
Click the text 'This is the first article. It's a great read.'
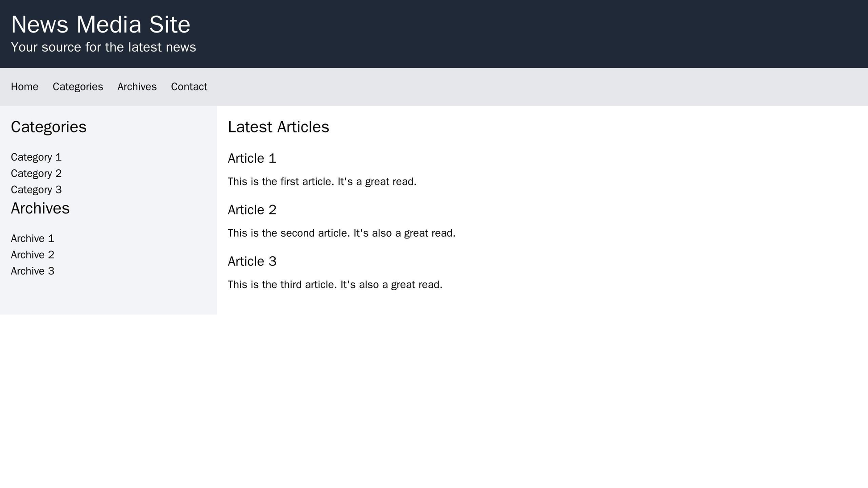(322, 182)
